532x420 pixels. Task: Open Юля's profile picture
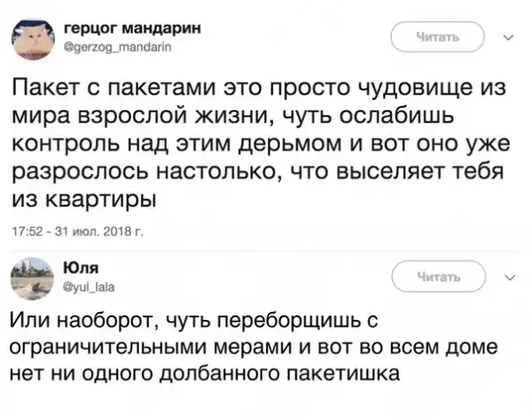click(x=32, y=276)
